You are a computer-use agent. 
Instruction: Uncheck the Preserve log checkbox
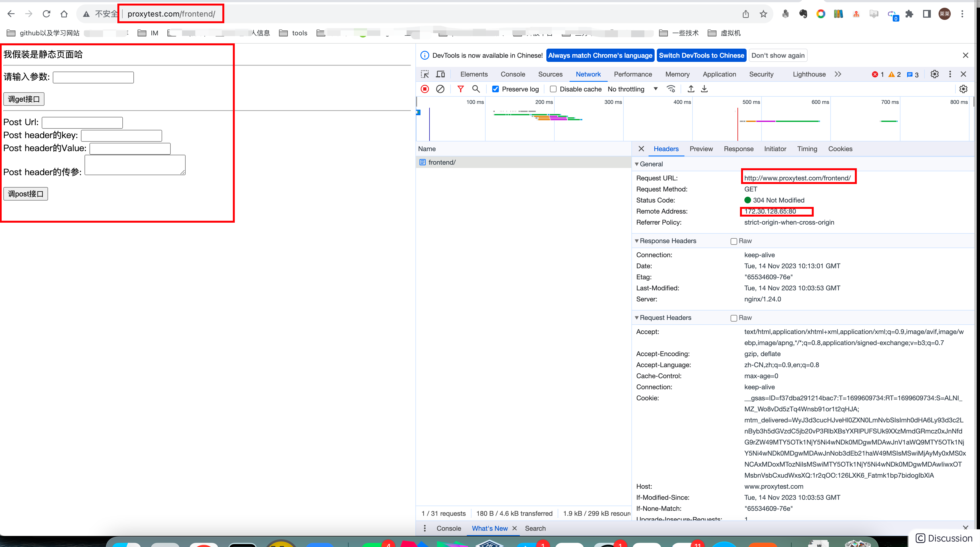[x=495, y=89]
